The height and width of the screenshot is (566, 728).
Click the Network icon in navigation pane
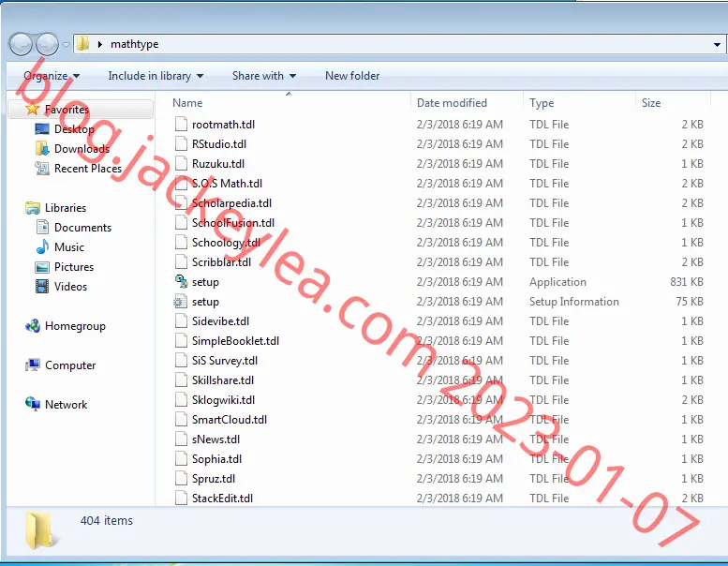pos(33,405)
